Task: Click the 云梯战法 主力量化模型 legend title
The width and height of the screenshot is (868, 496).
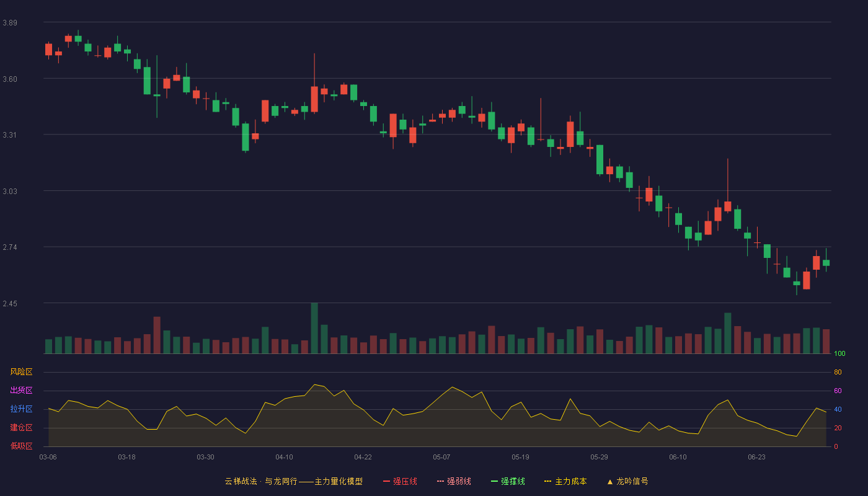Action: [293, 481]
